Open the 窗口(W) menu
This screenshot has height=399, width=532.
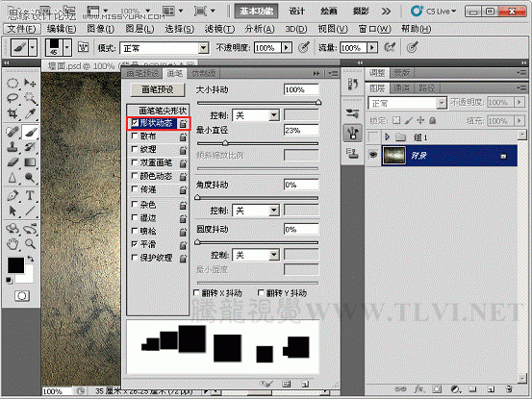[x=374, y=29]
